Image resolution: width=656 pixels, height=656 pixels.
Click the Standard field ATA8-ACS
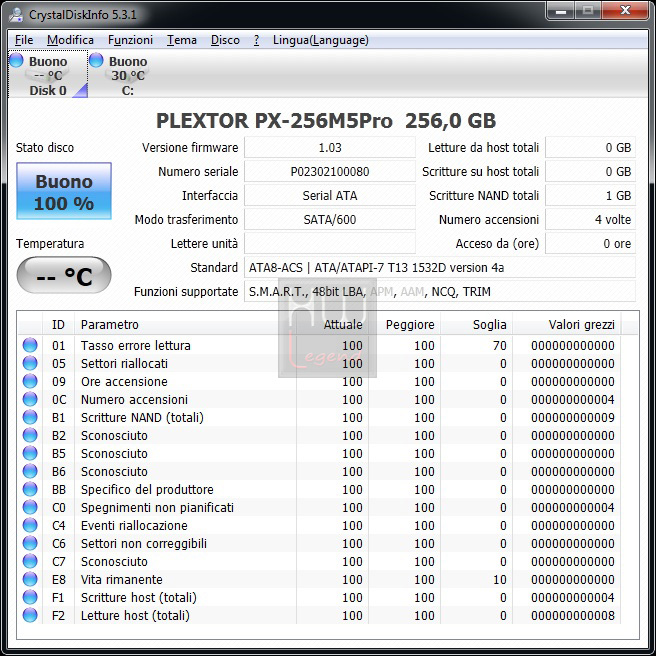pos(440,268)
